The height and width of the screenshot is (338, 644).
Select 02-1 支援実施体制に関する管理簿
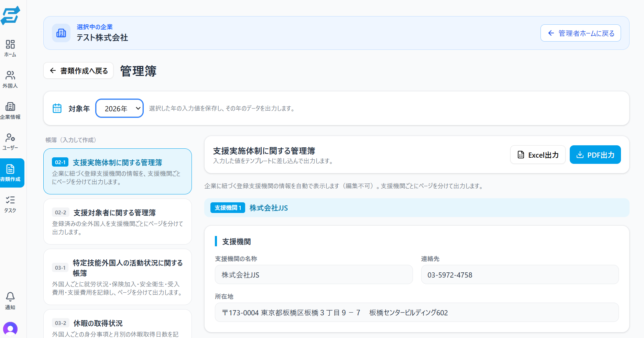pos(118,171)
